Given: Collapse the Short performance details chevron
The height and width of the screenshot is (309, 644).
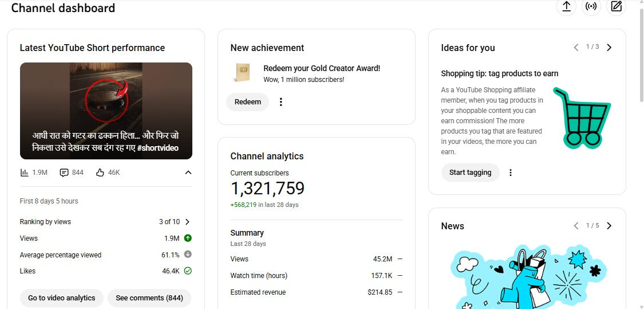Looking at the screenshot, I should pyautogui.click(x=188, y=173).
